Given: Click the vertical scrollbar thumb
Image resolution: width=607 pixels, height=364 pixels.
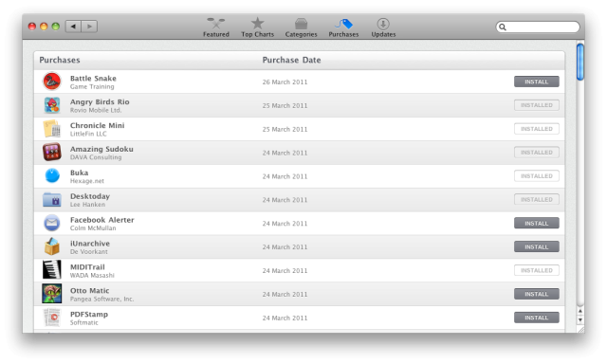Looking at the screenshot, I should 579,62.
